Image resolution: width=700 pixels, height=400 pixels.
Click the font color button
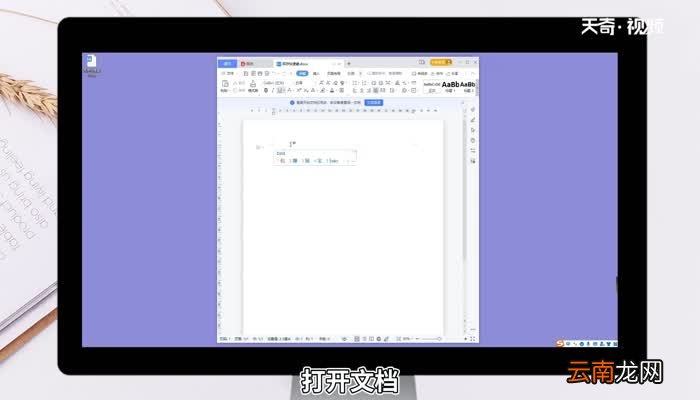[332, 90]
